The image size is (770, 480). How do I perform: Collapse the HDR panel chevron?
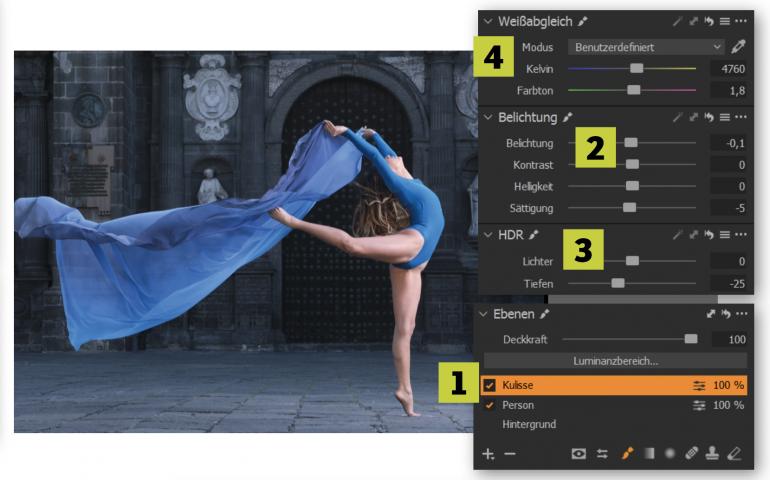(487, 234)
